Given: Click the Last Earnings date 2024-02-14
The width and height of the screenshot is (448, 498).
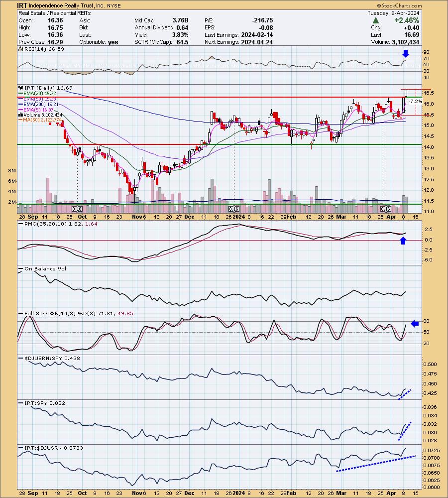Looking at the screenshot, I should (257, 35).
